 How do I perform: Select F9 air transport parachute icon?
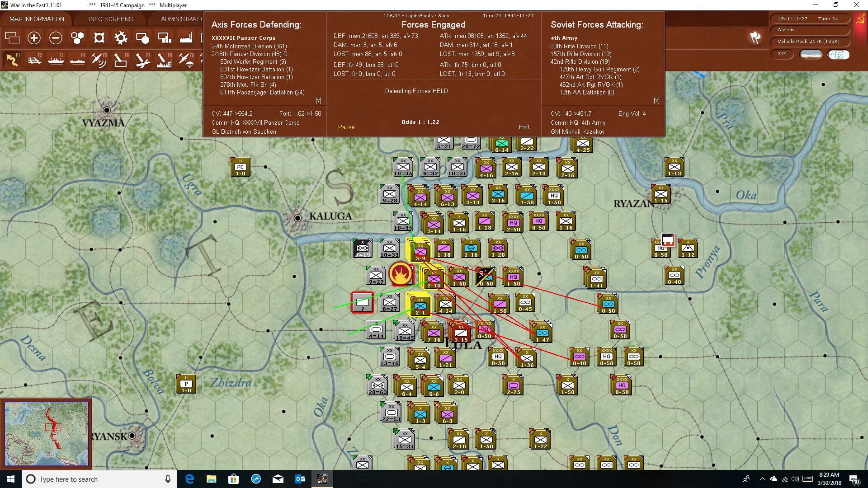186,60
